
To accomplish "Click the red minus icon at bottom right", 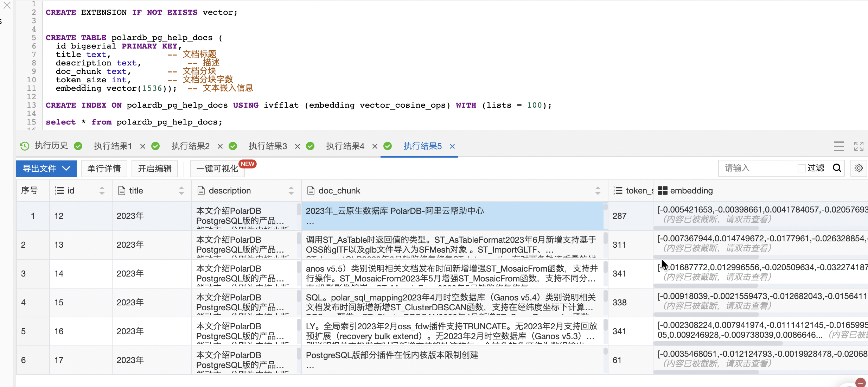I will click(860, 382).
